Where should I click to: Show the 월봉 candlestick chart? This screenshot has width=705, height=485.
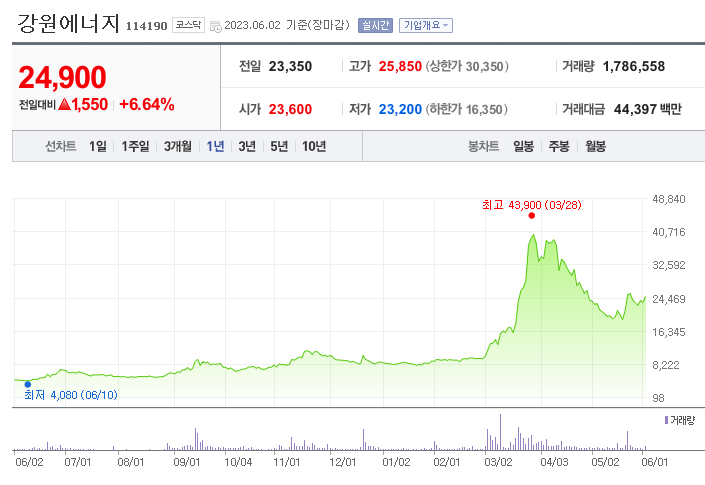coord(595,146)
